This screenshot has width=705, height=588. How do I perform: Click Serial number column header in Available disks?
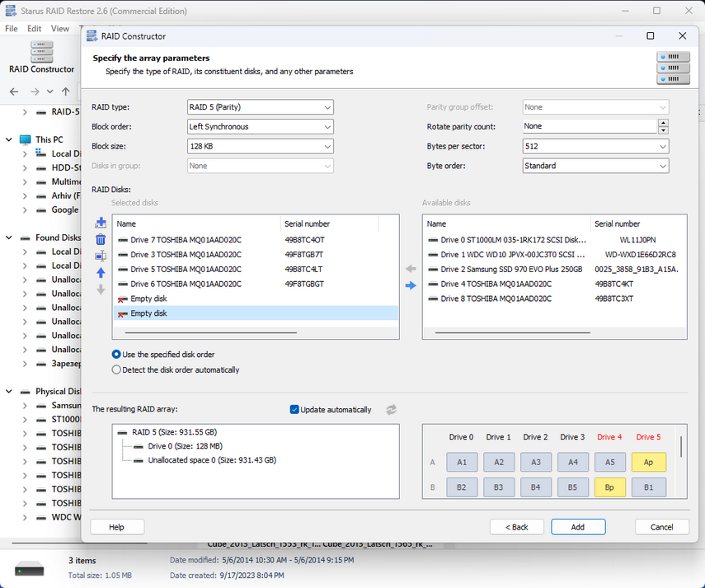638,223
